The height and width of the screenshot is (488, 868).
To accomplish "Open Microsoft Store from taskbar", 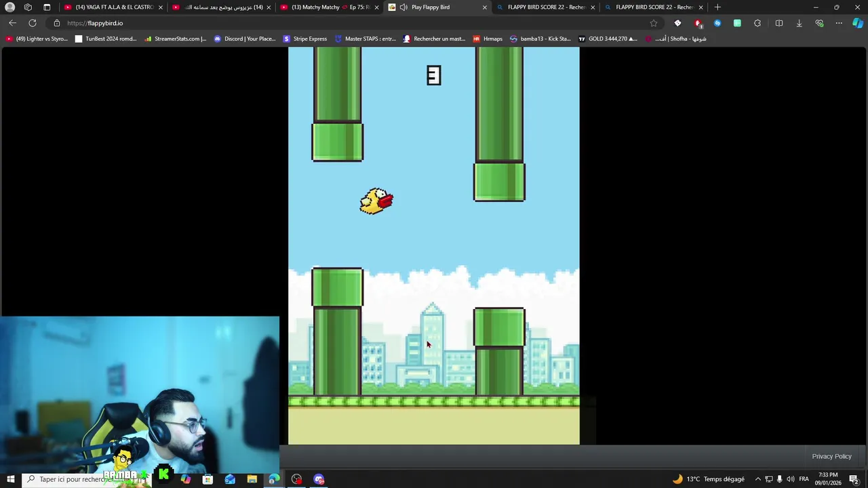I will coord(208,479).
